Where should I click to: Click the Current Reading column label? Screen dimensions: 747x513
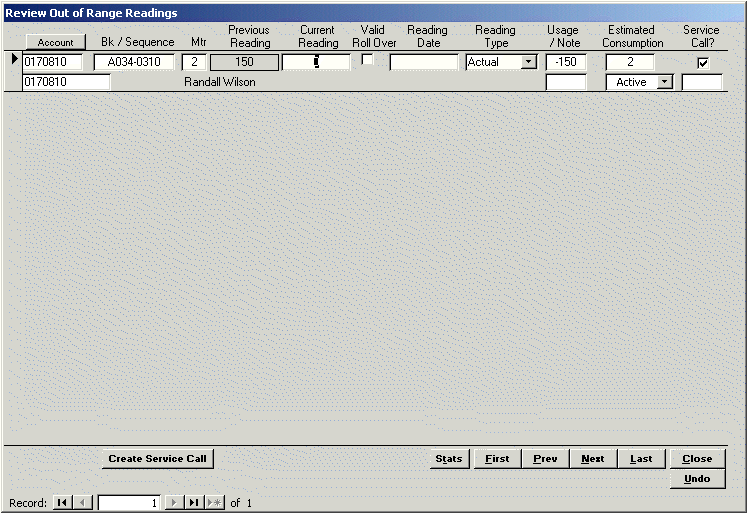(318, 36)
